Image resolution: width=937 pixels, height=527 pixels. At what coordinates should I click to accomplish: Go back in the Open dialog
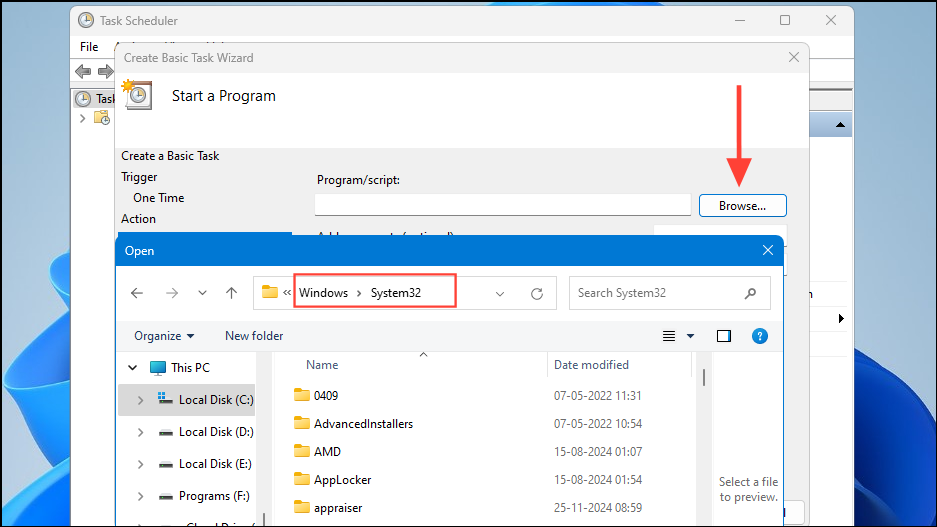[x=137, y=293]
